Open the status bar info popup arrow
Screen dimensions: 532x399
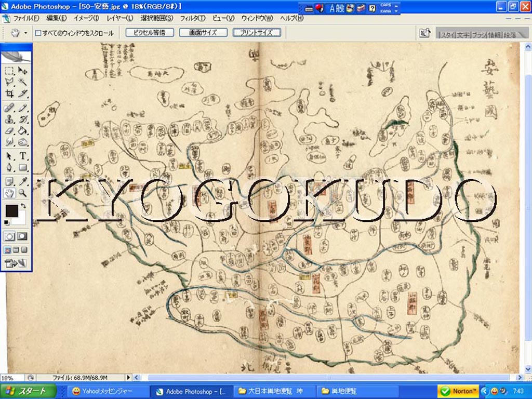(128, 377)
